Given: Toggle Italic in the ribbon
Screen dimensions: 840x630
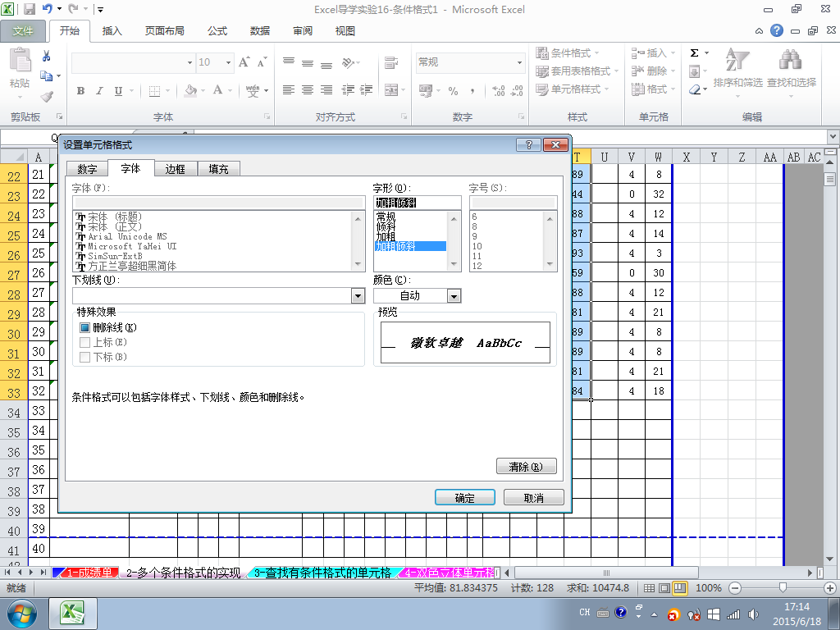Looking at the screenshot, I should click(x=99, y=90).
